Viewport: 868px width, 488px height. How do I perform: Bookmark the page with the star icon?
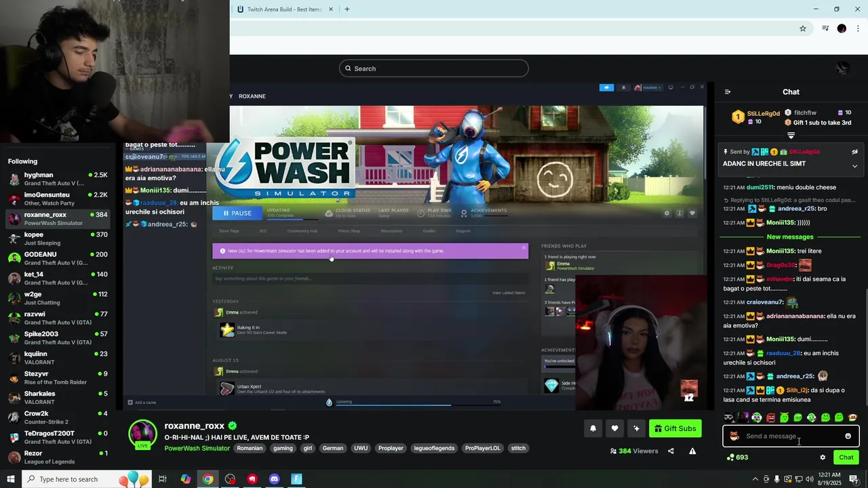(x=803, y=28)
